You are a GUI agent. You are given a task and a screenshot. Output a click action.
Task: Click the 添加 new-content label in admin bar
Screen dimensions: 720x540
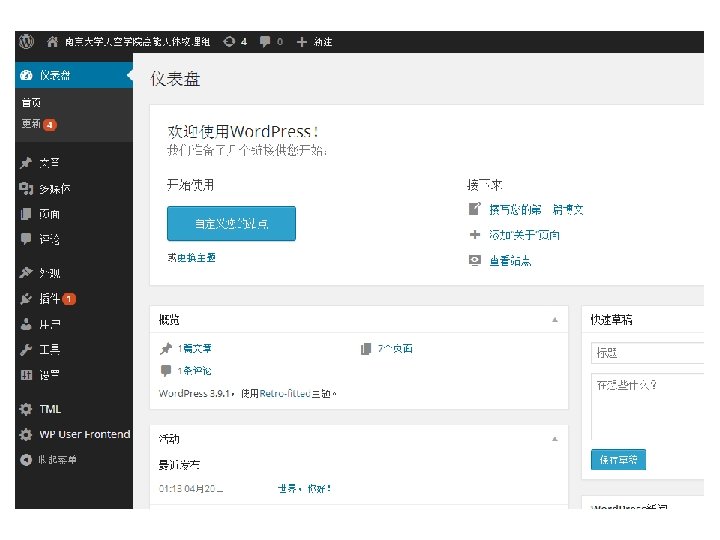323,42
